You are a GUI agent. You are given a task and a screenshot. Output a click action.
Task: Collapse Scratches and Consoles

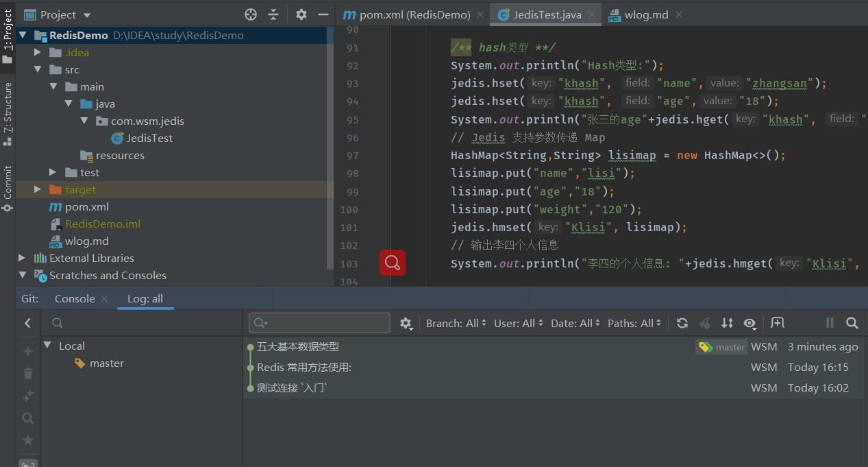click(23, 275)
